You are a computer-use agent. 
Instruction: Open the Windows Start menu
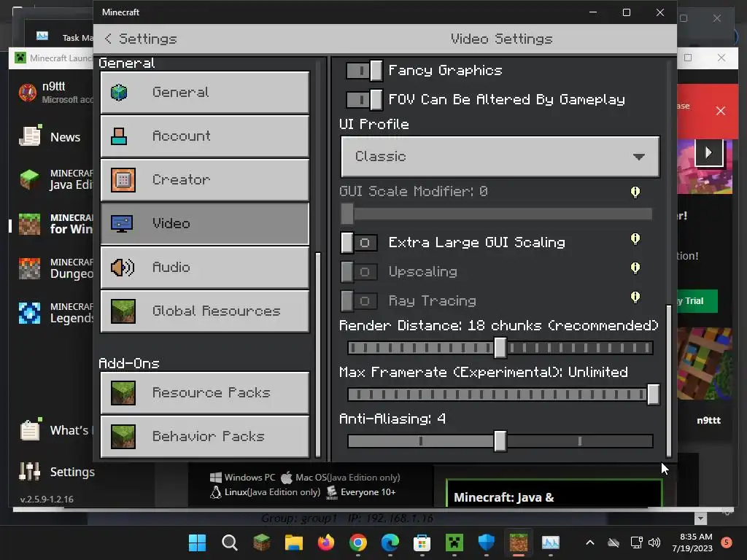point(197,542)
